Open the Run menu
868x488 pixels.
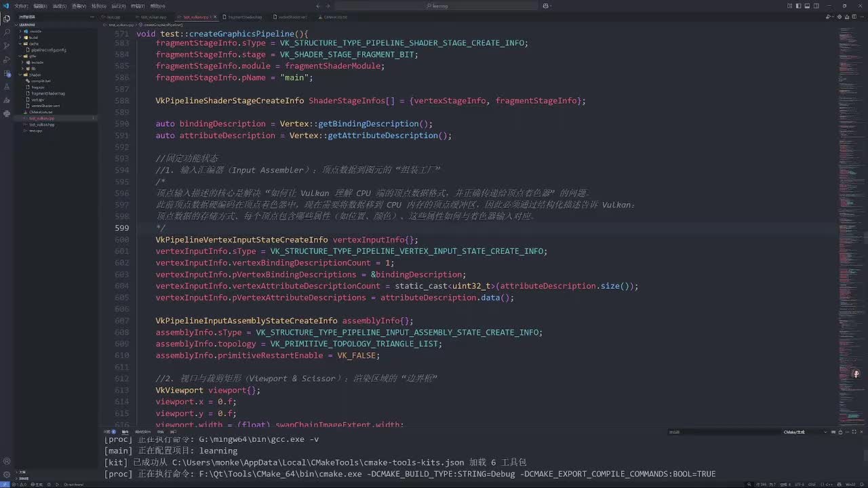[x=118, y=6]
